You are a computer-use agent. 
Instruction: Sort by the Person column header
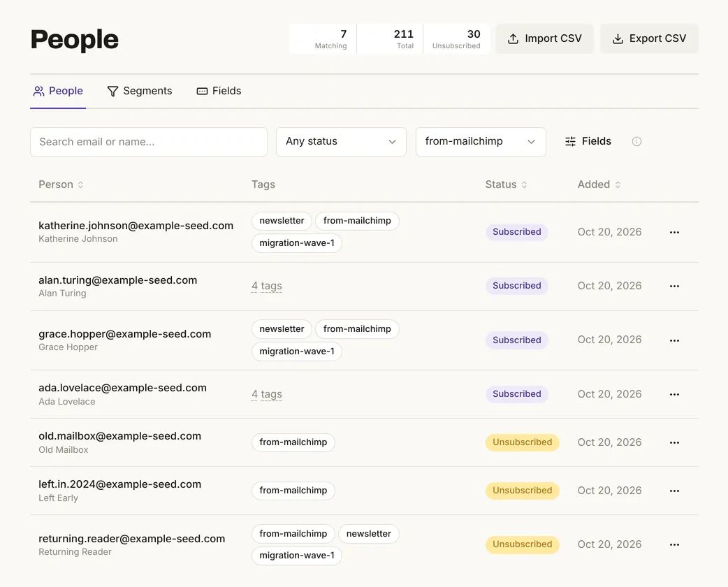[61, 184]
